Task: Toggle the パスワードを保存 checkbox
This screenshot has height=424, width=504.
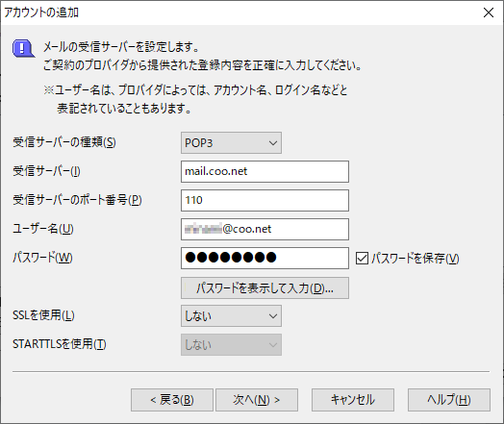Action: click(x=362, y=259)
